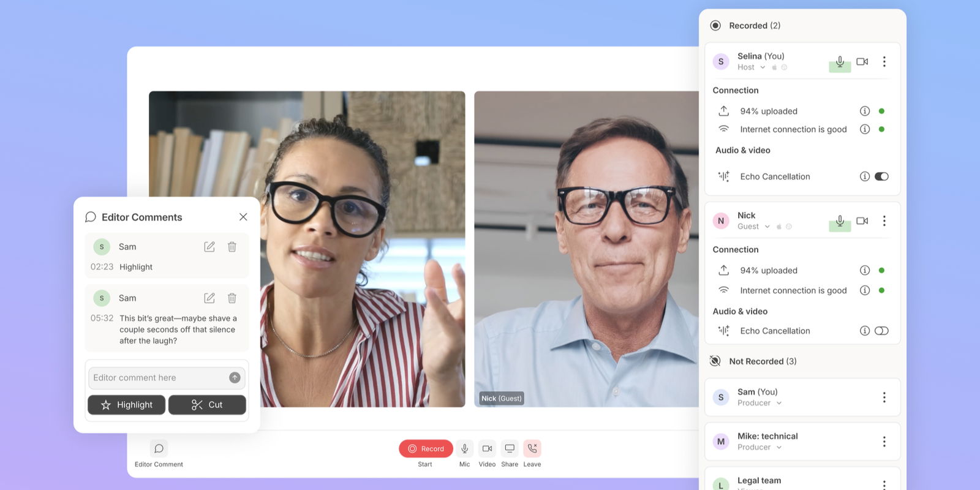This screenshot has height=490, width=980.
Task: Open Editor Comment from bottom toolbar
Action: click(159, 449)
